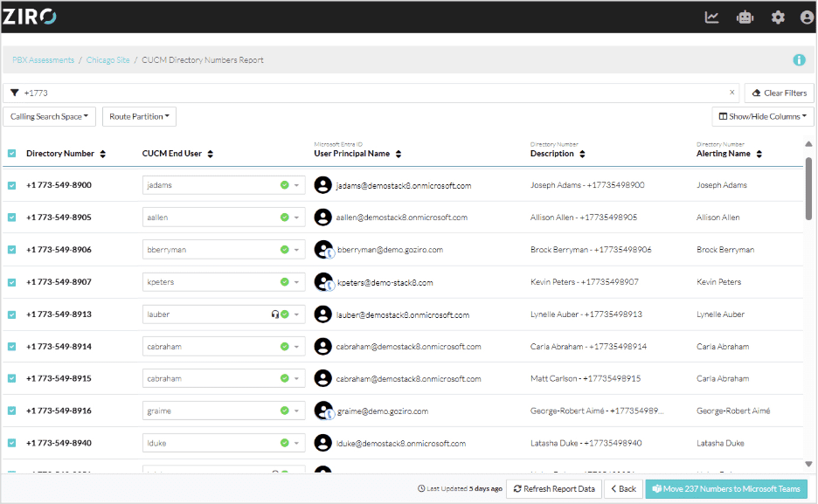The image size is (818, 504).
Task: Expand jadams end user dropdown arrow
Action: (296, 185)
